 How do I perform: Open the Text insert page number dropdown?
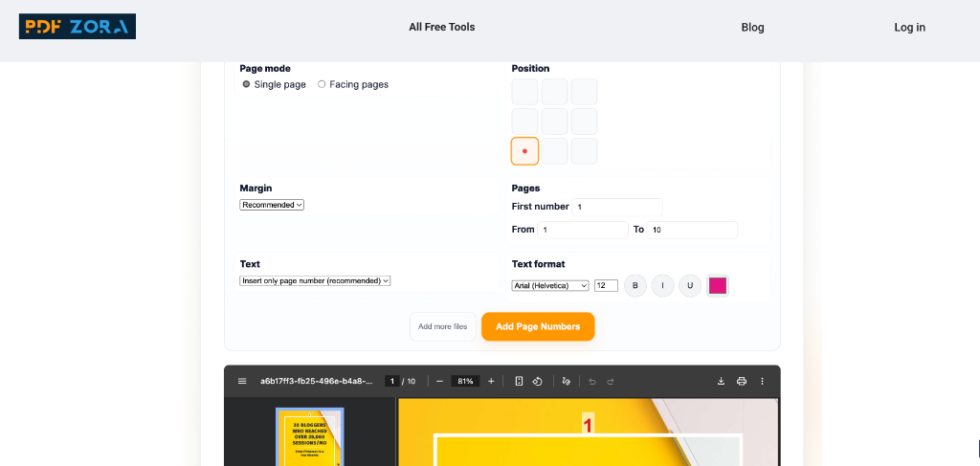coord(315,281)
